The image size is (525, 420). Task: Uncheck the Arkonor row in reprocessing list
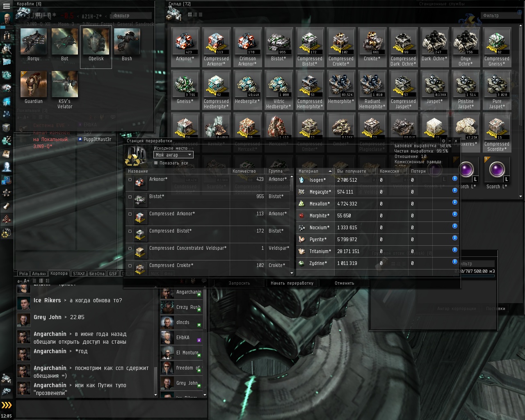pyautogui.click(x=130, y=180)
